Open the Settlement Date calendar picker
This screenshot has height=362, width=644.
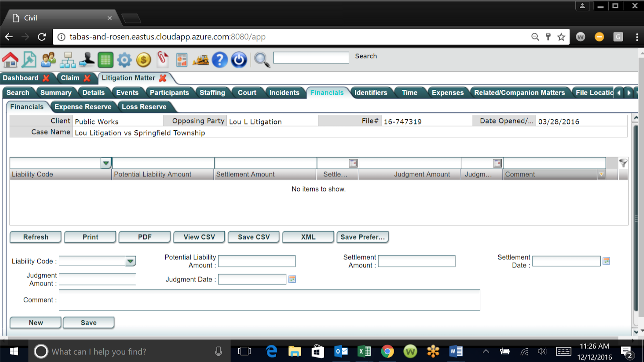tap(606, 261)
